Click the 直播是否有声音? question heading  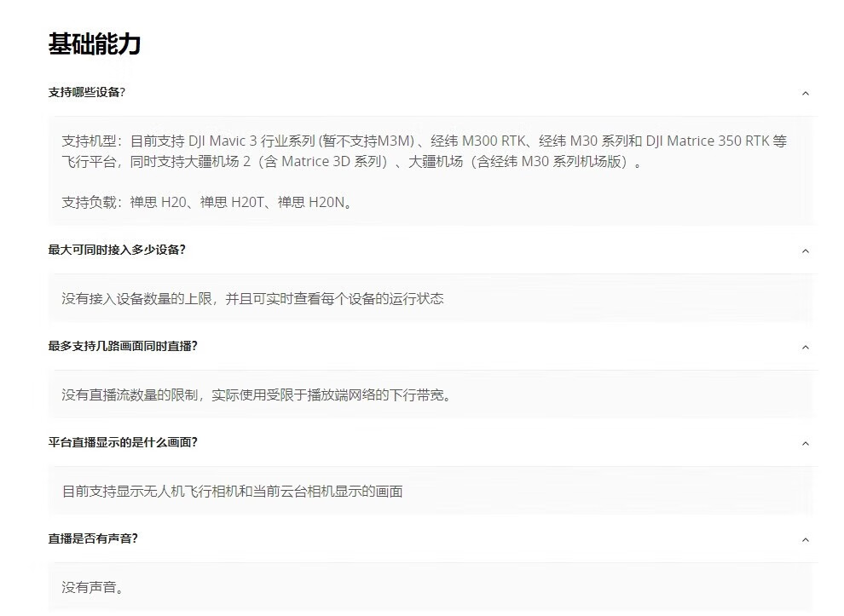(93, 538)
